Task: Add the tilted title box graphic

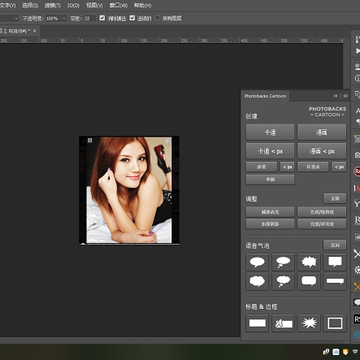Action: pyautogui.click(x=283, y=323)
